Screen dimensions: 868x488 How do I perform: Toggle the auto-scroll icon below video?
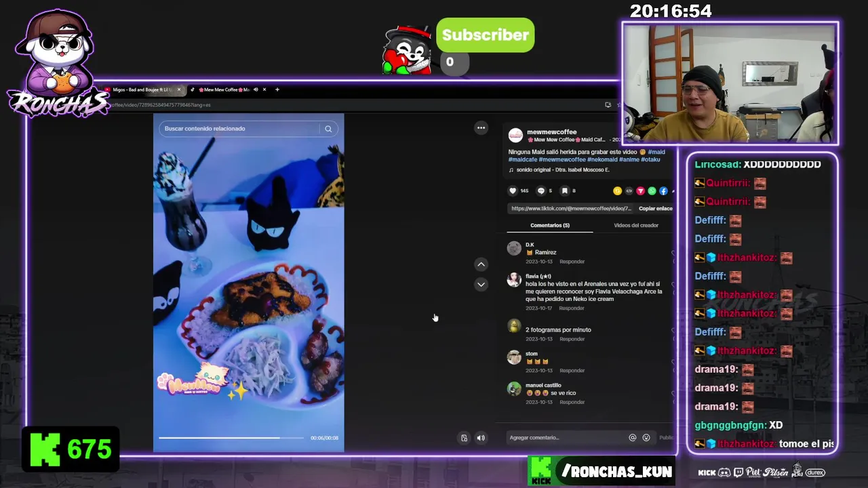click(x=464, y=438)
